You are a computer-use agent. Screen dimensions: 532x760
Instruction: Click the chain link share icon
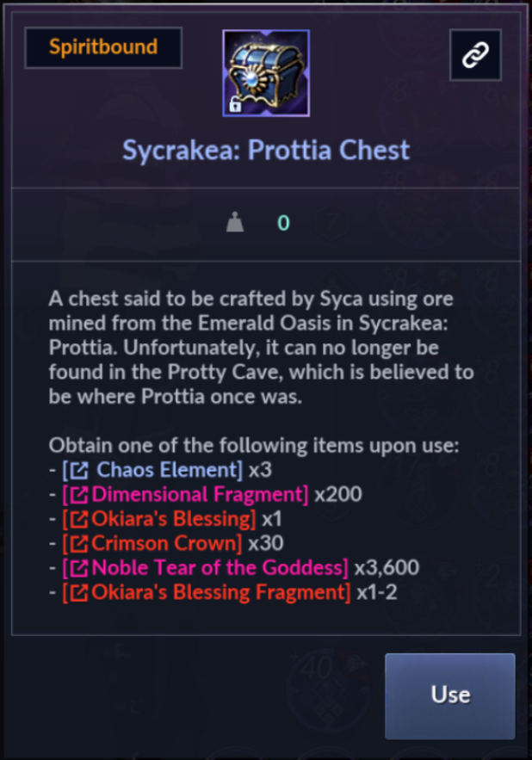tap(475, 55)
